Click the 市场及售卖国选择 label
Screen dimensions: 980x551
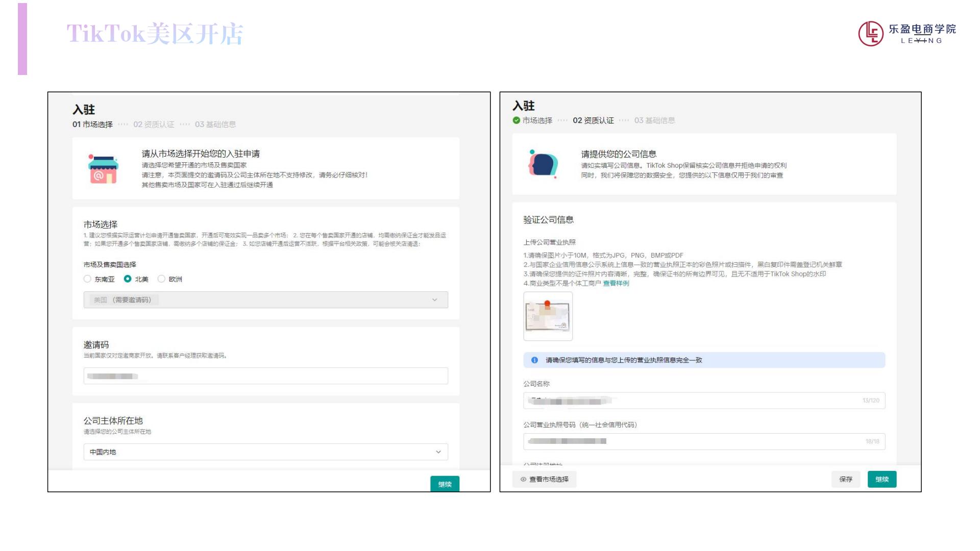click(x=110, y=264)
